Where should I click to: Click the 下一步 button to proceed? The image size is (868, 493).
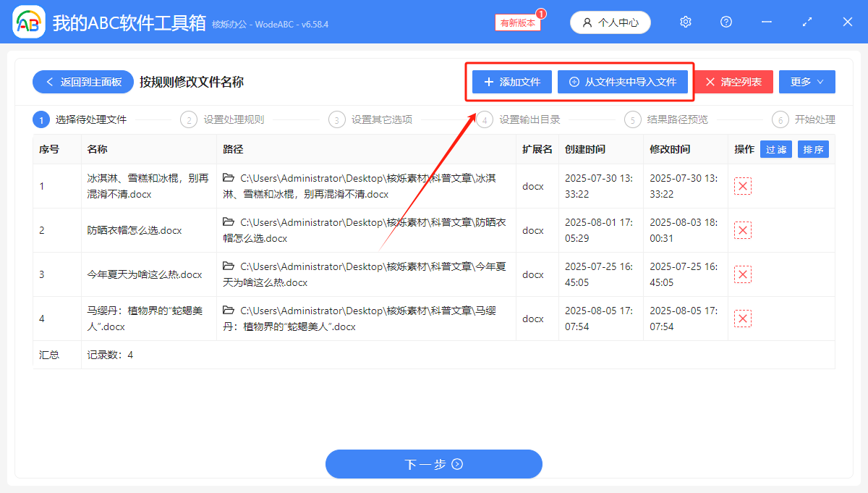pyautogui.click(x=433, y=463)
